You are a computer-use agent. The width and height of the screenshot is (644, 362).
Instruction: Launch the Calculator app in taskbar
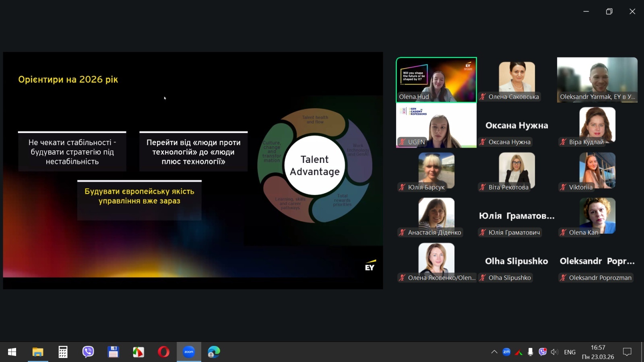point(63,352)
